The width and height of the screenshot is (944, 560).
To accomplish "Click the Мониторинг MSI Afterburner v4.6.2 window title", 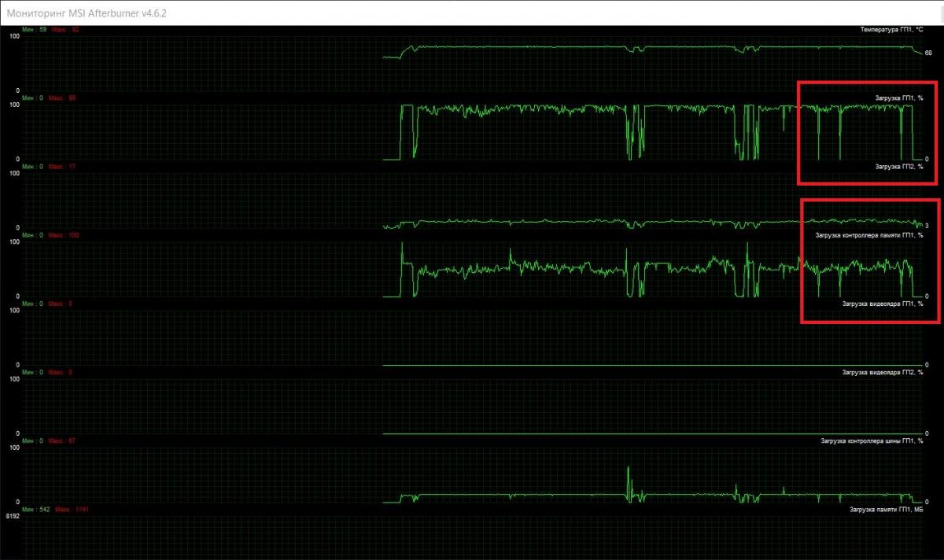I will click(87, 13).
